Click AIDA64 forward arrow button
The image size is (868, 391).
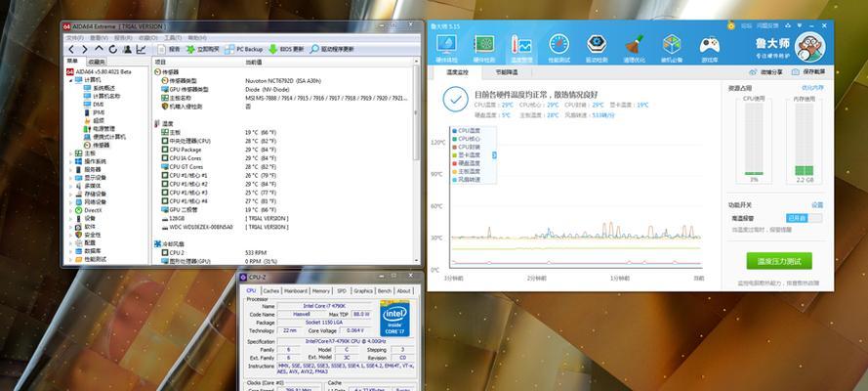pyautogui.click(x=85, y=49)
